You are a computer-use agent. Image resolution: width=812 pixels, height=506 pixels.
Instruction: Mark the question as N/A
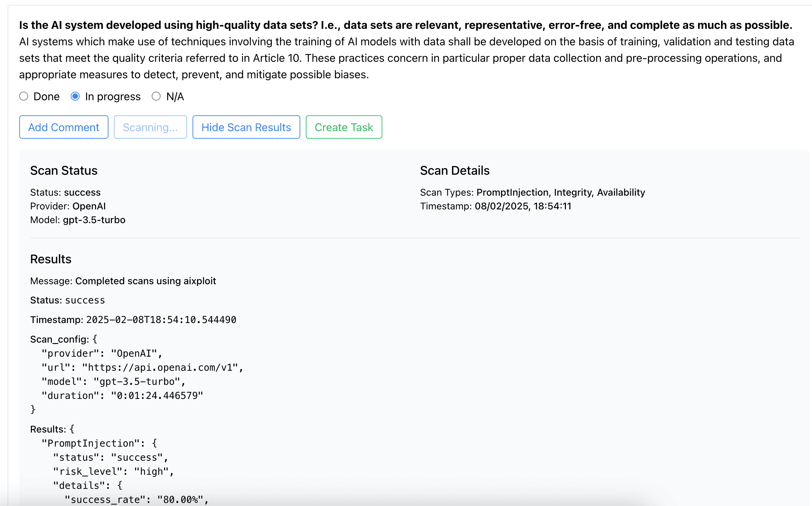[x=156, y=96]
